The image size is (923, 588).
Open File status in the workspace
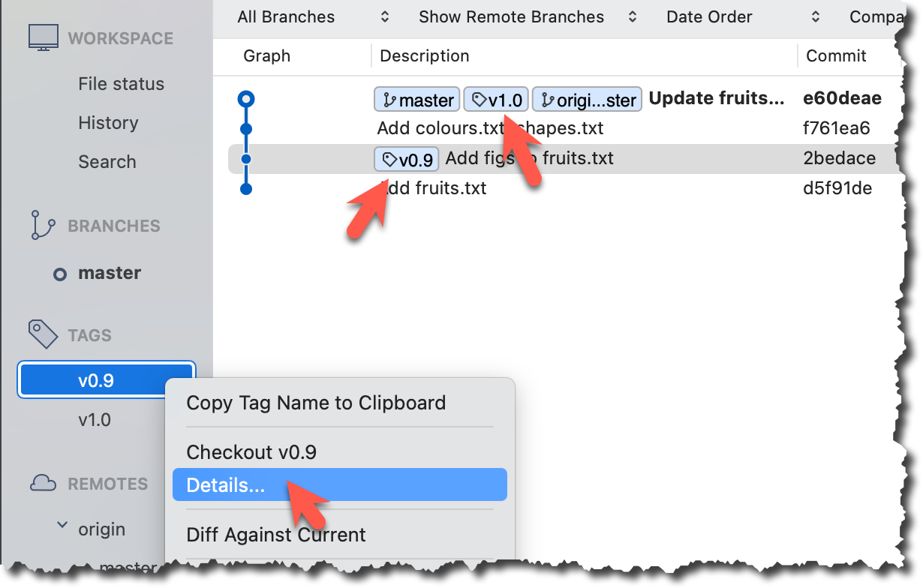pyautogui.click(x=121, y=84)
